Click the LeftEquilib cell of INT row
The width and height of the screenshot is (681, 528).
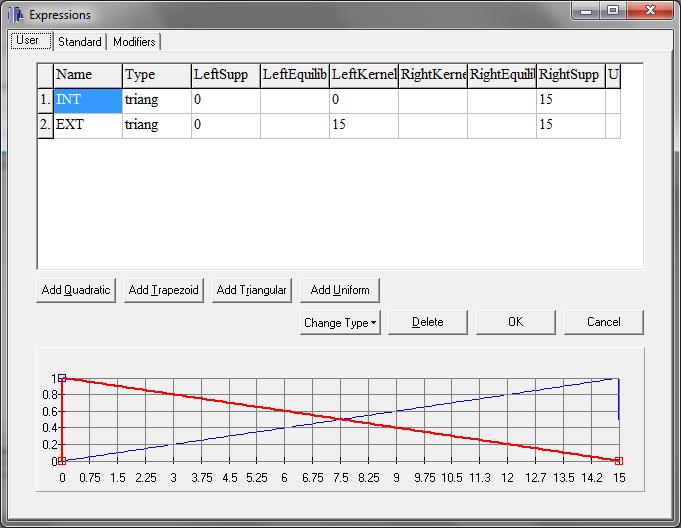(295, 100)
